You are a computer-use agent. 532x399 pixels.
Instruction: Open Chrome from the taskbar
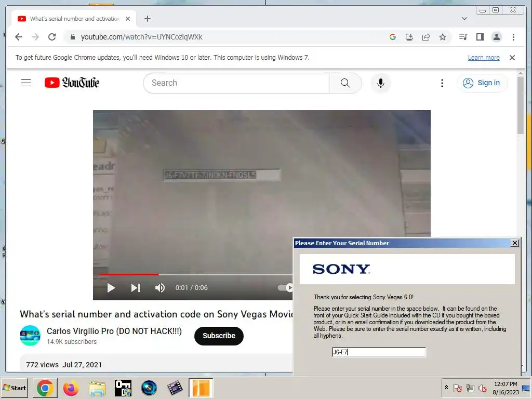coord(45,388)
